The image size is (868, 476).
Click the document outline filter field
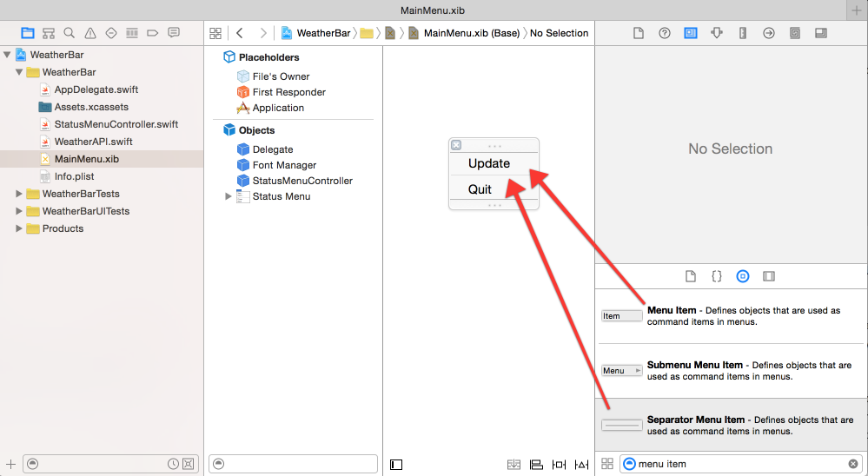294,464
